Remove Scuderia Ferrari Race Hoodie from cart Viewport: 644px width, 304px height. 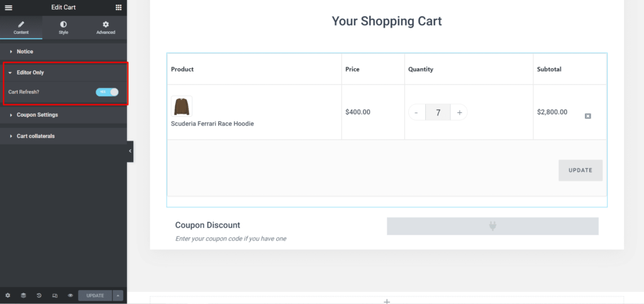[x=588, y=116]
